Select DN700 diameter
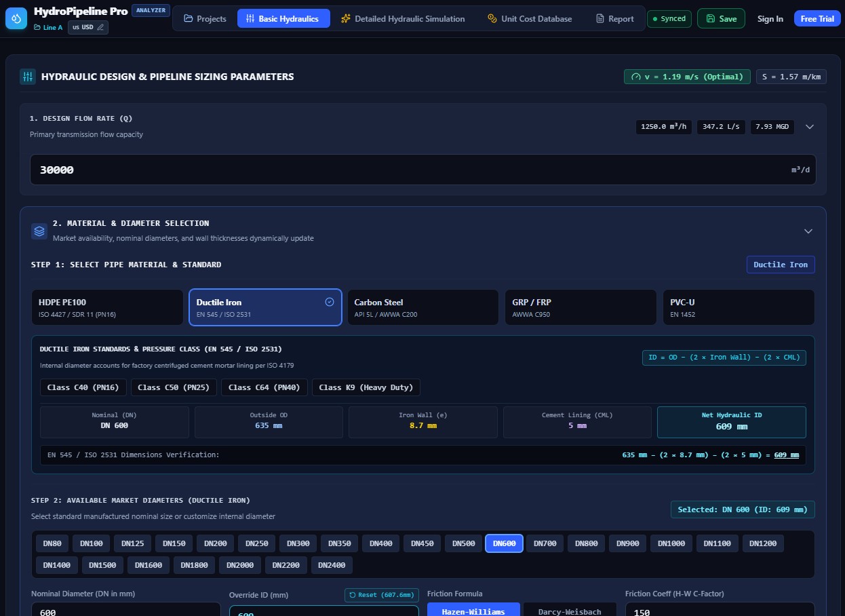Viewport: 845px width, 616px height. click(x=545, y=543)
